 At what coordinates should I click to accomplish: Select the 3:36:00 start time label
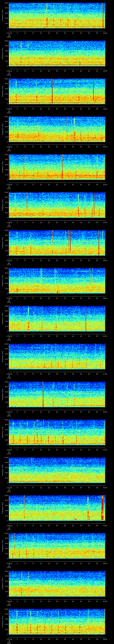(9, 223)
